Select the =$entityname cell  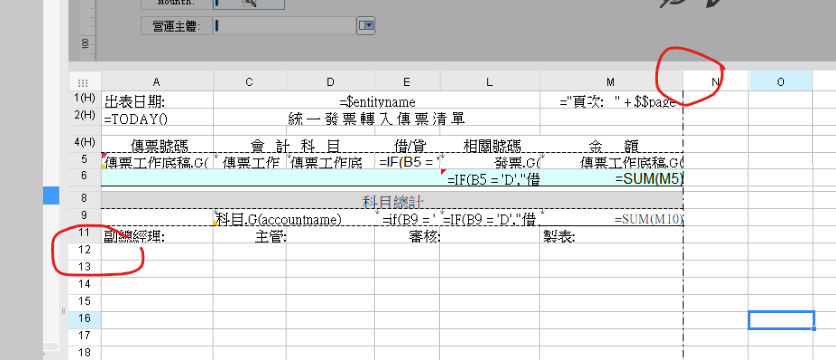[376, 101]
